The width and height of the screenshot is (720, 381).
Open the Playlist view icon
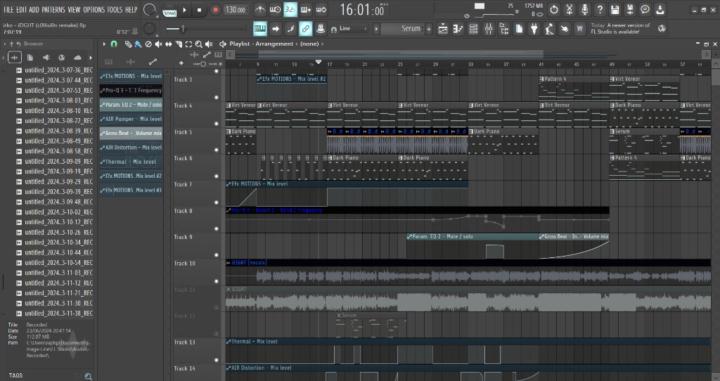point(443,29)
